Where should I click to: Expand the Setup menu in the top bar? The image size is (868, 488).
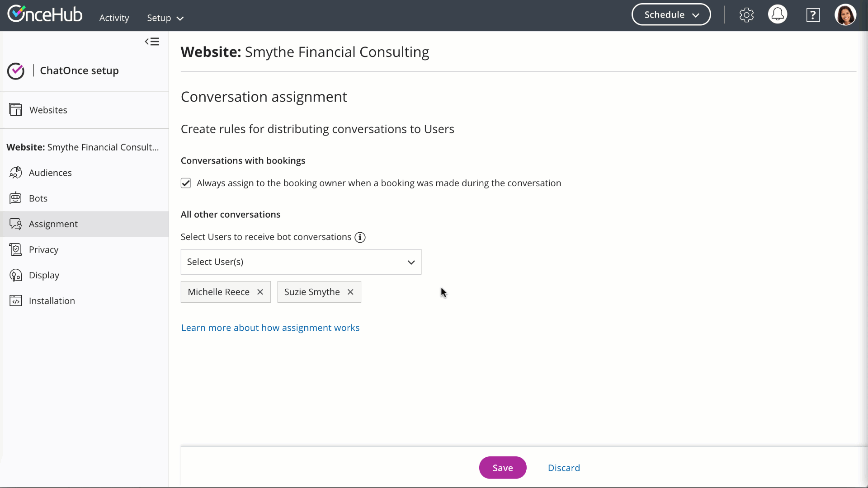click(x=165, y=18)
